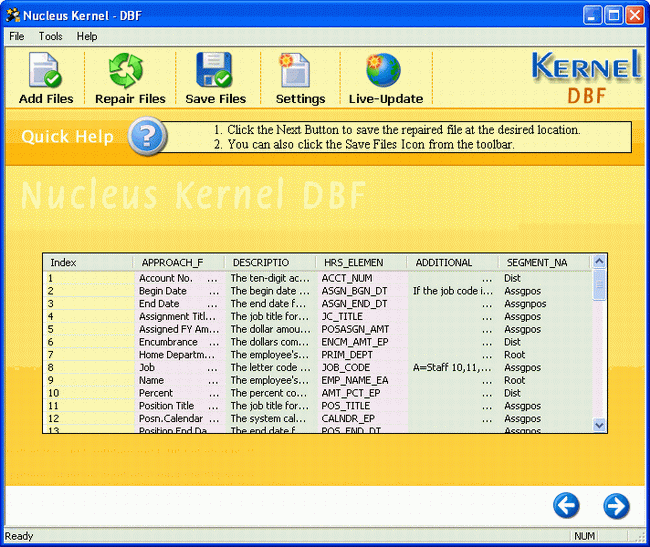Click the 'ACCT_NUM' cell
650x547 pixels.
(362, 278)
